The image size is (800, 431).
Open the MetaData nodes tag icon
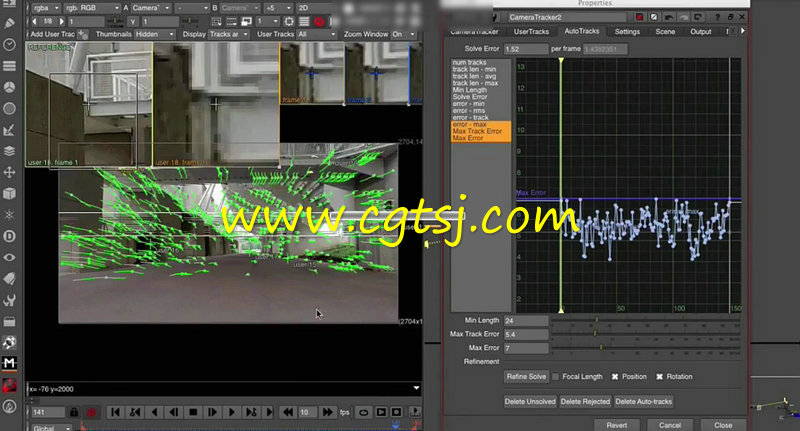(x=9, y=278)
